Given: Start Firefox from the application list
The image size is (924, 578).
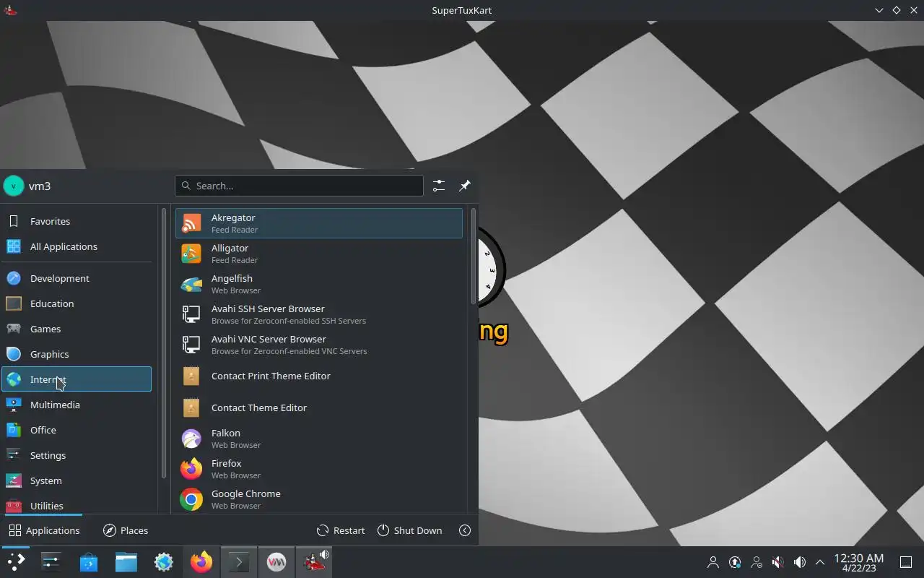Looking at the screenshot, I should click(318, 469).
